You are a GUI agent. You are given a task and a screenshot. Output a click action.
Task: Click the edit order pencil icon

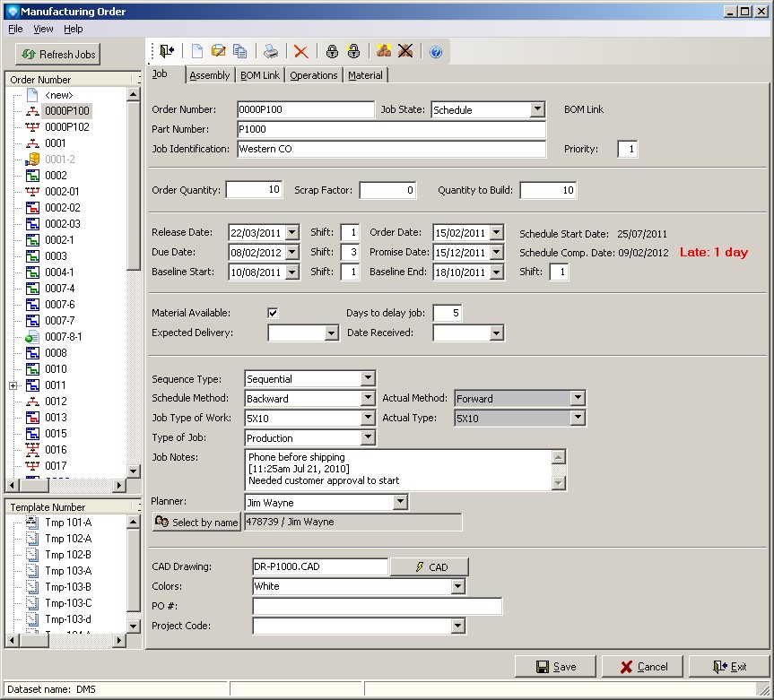click(218, 52)
